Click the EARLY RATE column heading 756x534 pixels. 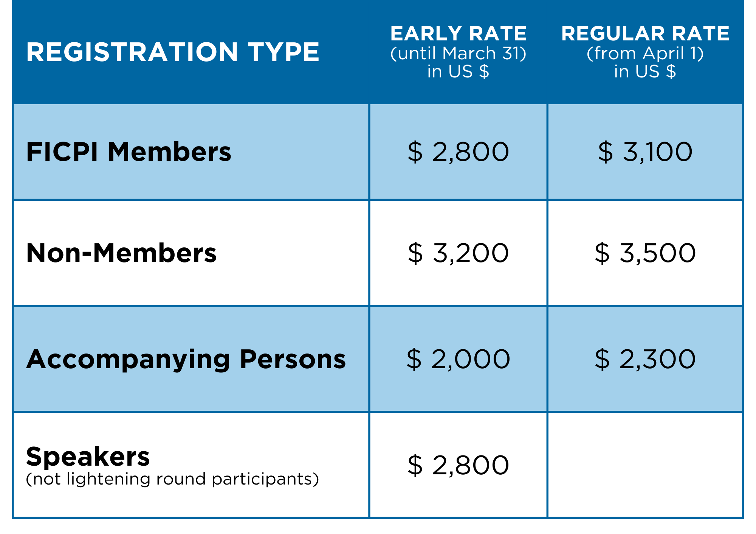458,34
